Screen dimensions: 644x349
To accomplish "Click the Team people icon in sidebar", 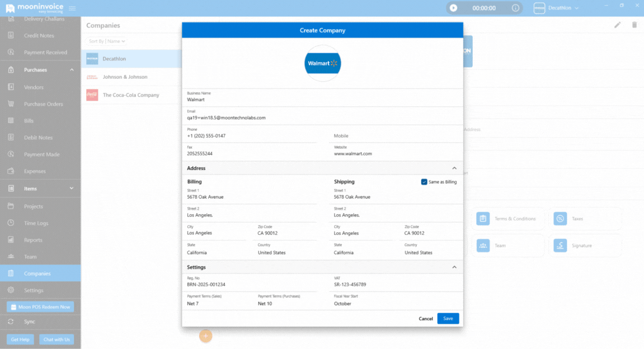I will (x=11, y=257).
